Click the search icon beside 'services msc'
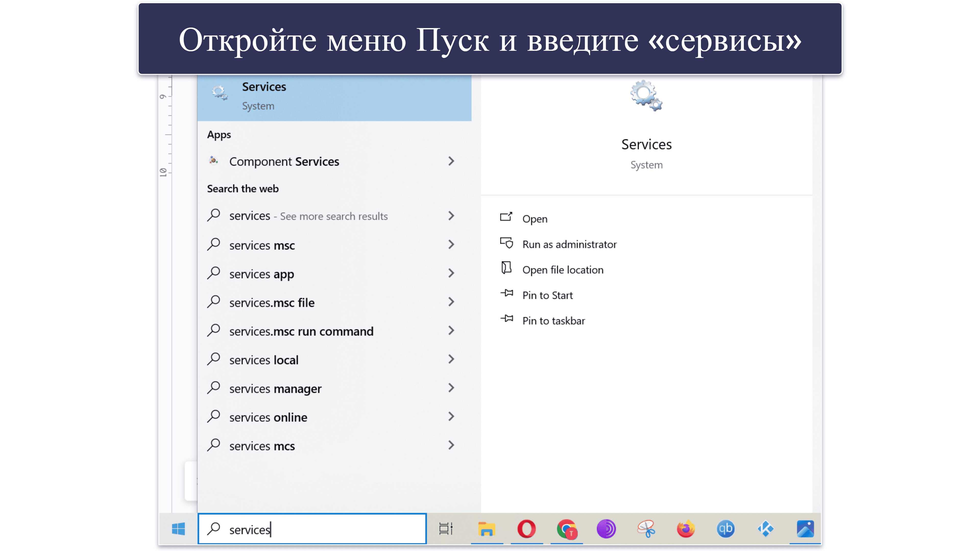980x551 pixels. click(214, 244)
